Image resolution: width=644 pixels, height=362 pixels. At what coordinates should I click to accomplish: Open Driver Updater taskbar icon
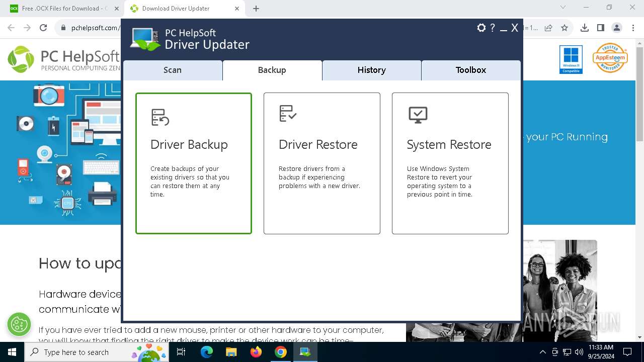click(305, 352)
